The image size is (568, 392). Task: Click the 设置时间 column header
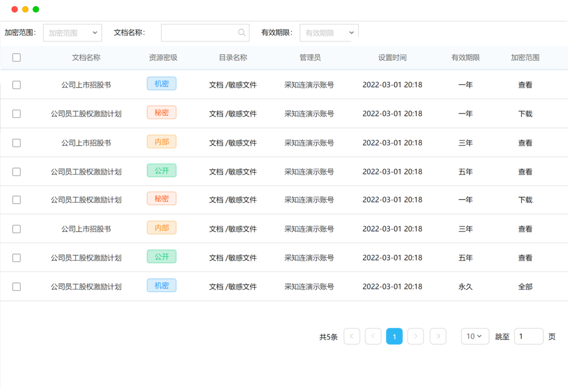(x=392, y=58)
